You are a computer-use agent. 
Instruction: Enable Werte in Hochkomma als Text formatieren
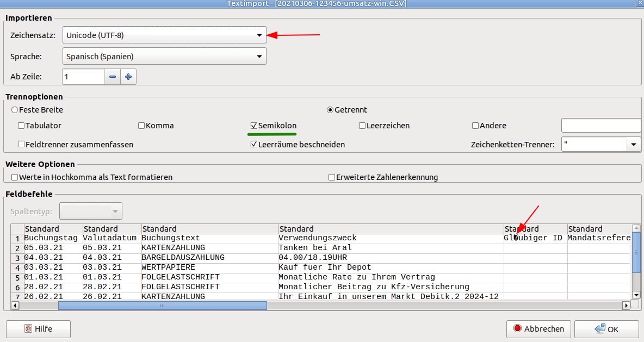[x=15, y=177]
